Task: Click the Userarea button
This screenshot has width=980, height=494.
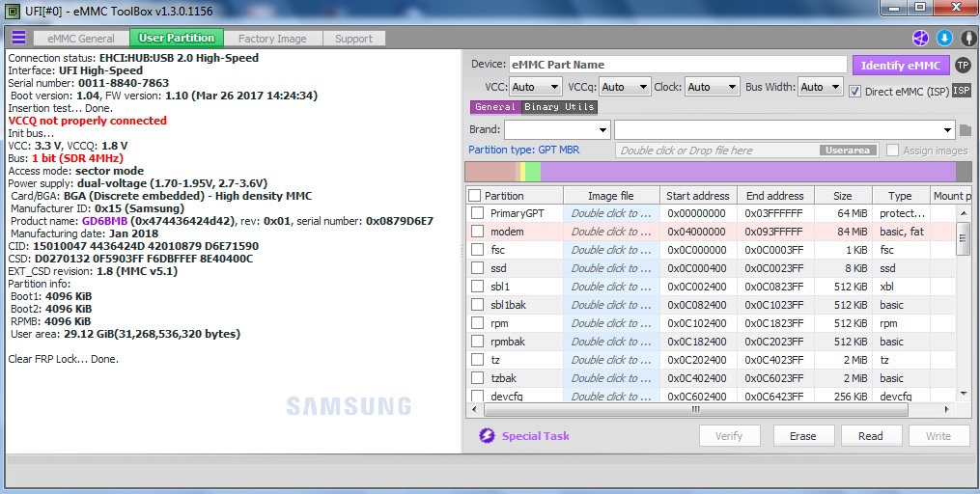Action: click(x=848, y=151)
